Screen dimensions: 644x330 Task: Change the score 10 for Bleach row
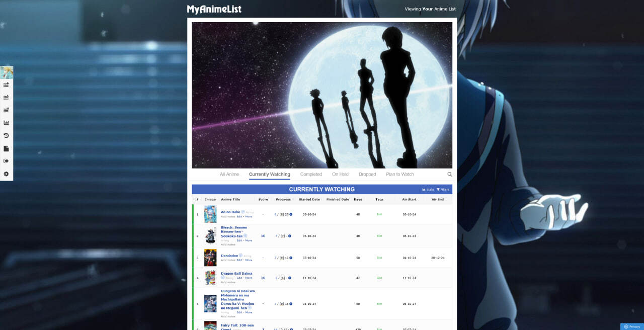(x=263, y=236)
